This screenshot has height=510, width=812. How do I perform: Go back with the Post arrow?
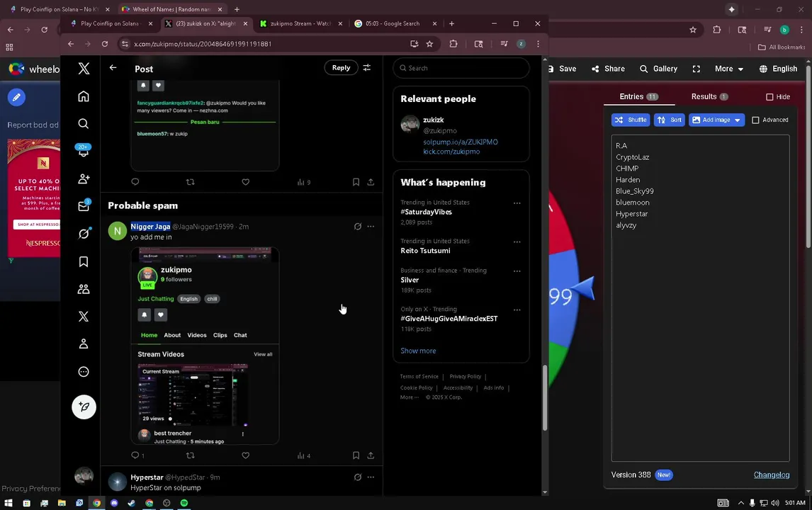[x=113, y=68]
